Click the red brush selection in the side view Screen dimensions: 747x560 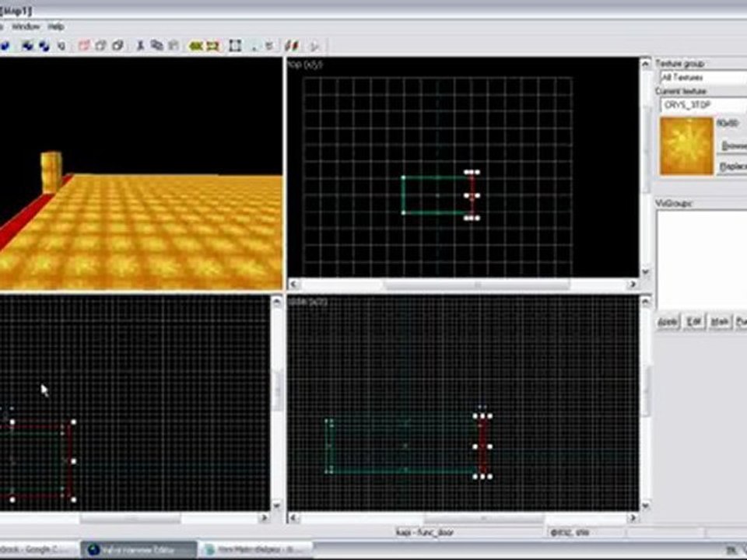pos(482,446)
